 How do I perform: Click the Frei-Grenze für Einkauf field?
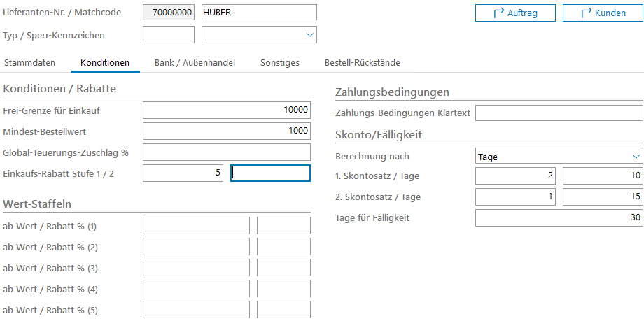226,110
